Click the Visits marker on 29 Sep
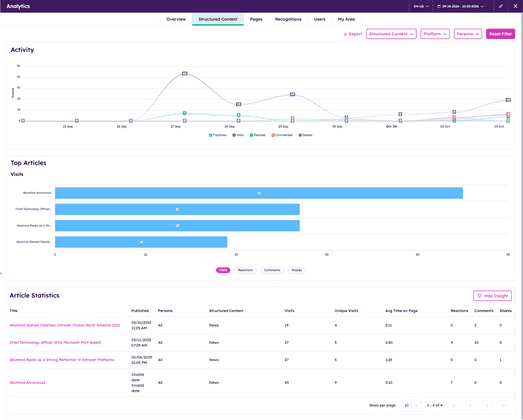Screen dimensions: 523x420 click(293, 94)
